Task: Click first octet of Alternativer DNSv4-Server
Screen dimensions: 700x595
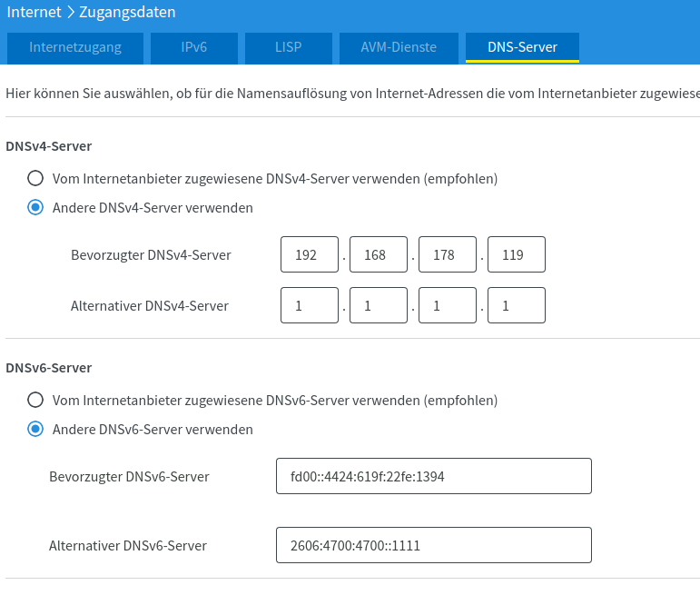Action: (310, 306)
